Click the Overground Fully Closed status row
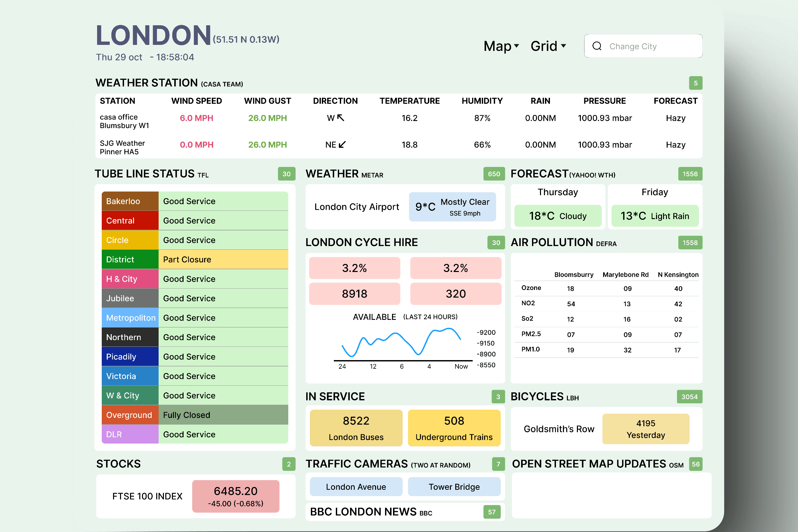 [223, 415]
